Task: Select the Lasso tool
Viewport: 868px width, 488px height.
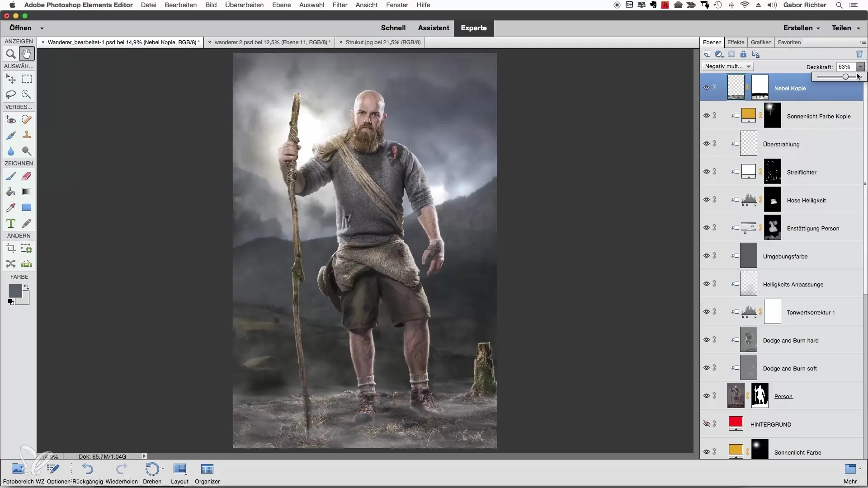Action: pos(11,94)
